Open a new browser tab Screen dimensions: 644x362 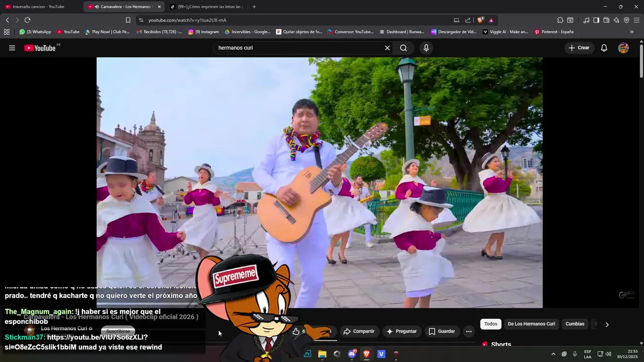[x=254, y=7]
